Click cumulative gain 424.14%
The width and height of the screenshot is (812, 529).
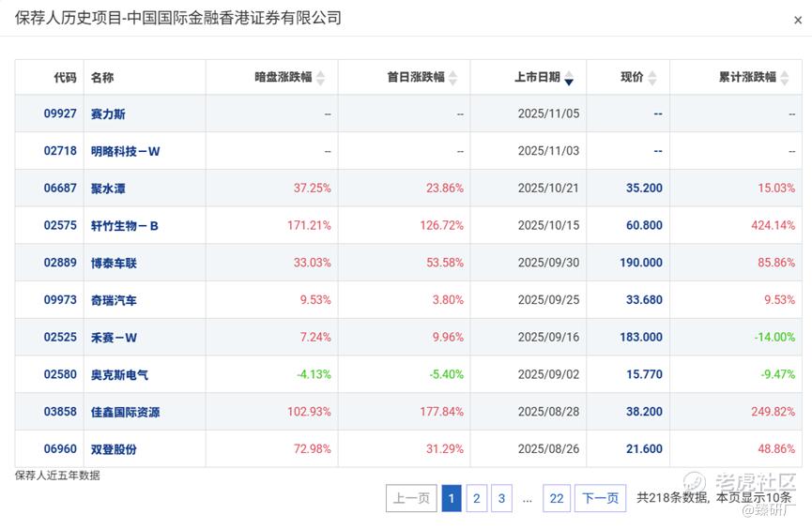pyautogui.click(x=774, y=225)
